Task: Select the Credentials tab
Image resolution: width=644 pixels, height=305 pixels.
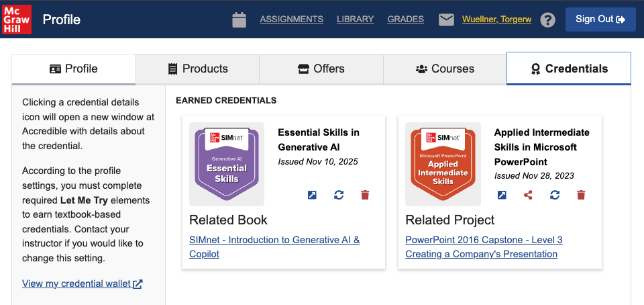Action: click(569, 69)
